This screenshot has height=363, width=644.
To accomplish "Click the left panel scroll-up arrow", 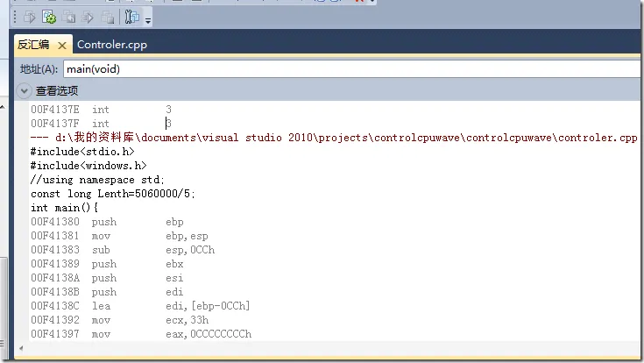I will point(3,107).
